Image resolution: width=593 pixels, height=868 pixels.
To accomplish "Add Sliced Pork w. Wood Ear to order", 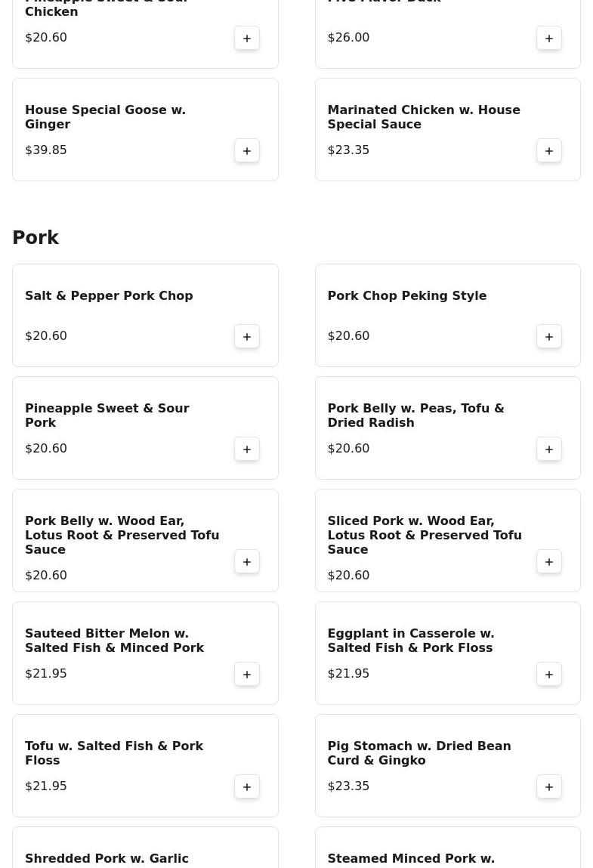I will pos(549,561).
